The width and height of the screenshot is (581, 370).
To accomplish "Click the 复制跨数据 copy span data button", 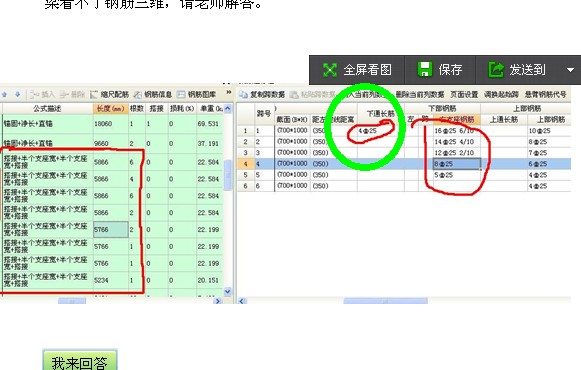I will [262, 95].
